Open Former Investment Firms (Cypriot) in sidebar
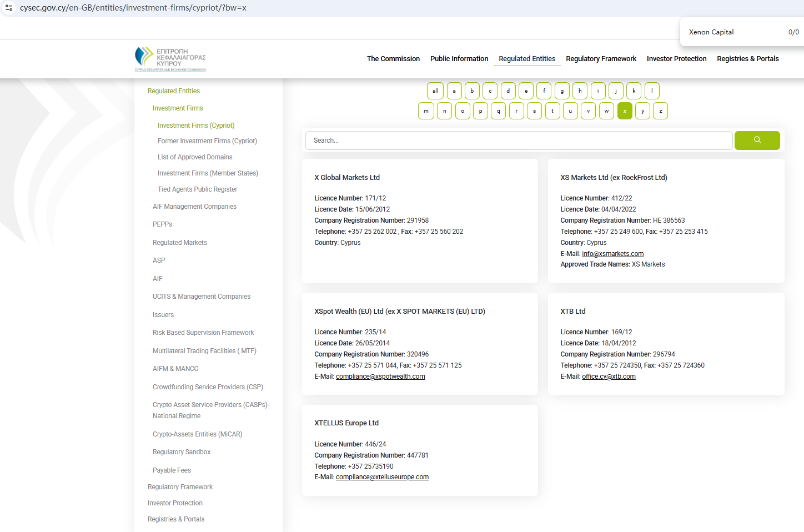Screen dimensions: 804x532 (x=207, y=141)
